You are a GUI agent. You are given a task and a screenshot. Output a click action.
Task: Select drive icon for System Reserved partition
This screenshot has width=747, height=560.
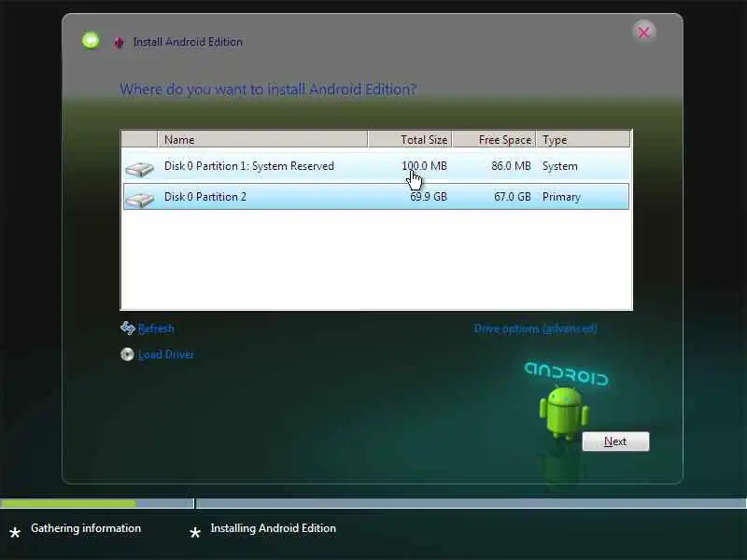click(139, 169)
